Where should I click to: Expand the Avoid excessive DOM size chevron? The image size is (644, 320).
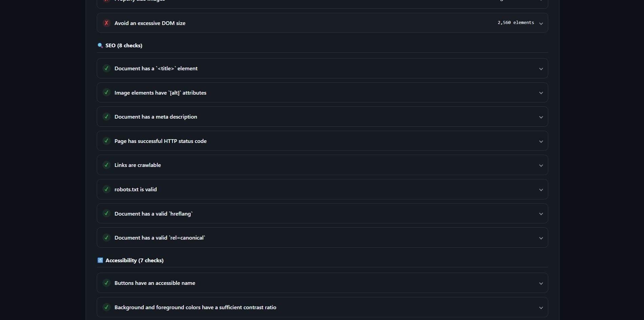[541, 23]
